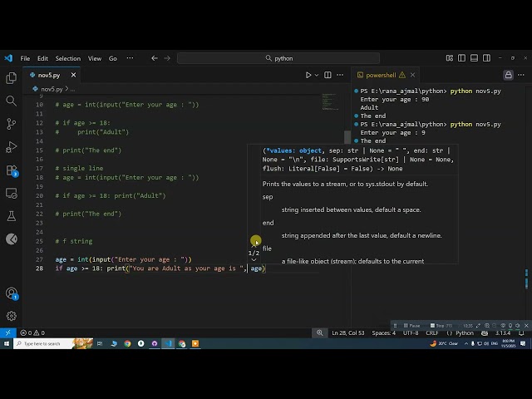Image resolution: width=532 pixels, height=399 pixels.
Task: Open terminal panel more actions ellipsis
Action: (x=521, y=75)
